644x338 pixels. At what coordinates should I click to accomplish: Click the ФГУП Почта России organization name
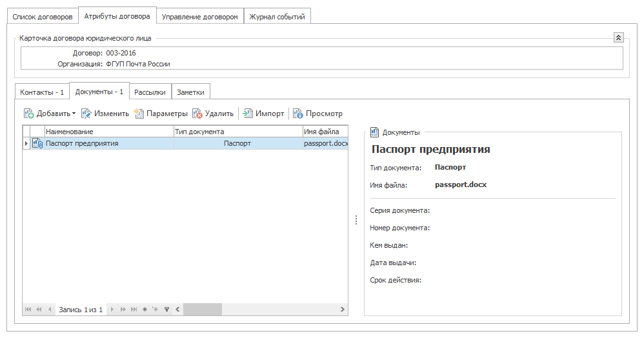[x=138, y=64]
